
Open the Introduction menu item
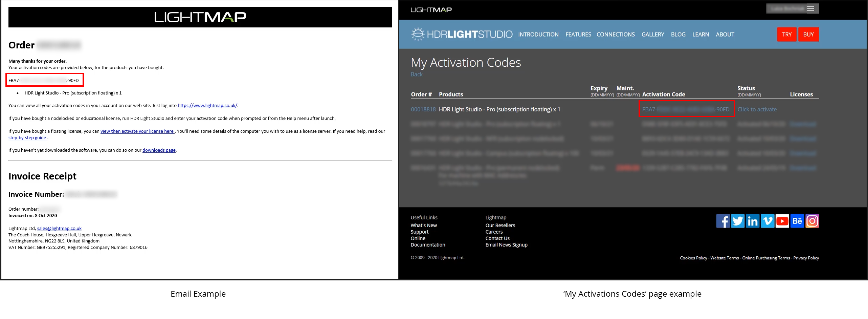tap(538, 35)
